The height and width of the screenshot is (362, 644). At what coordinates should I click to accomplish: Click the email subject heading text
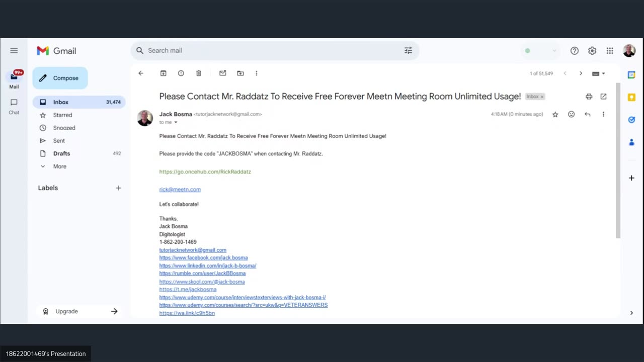click(340, 97)
